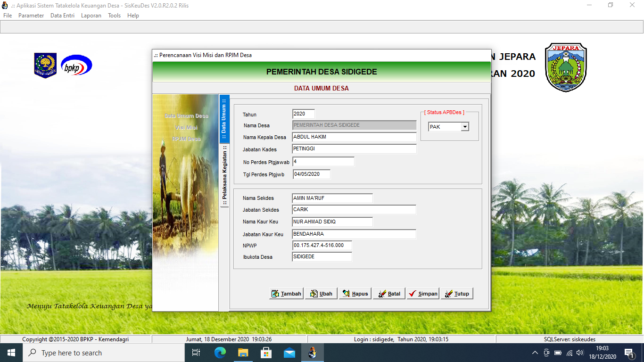Viewport: 644px width, 362px height.
Task: Open the notification center icon
Action: pos(628,353)
